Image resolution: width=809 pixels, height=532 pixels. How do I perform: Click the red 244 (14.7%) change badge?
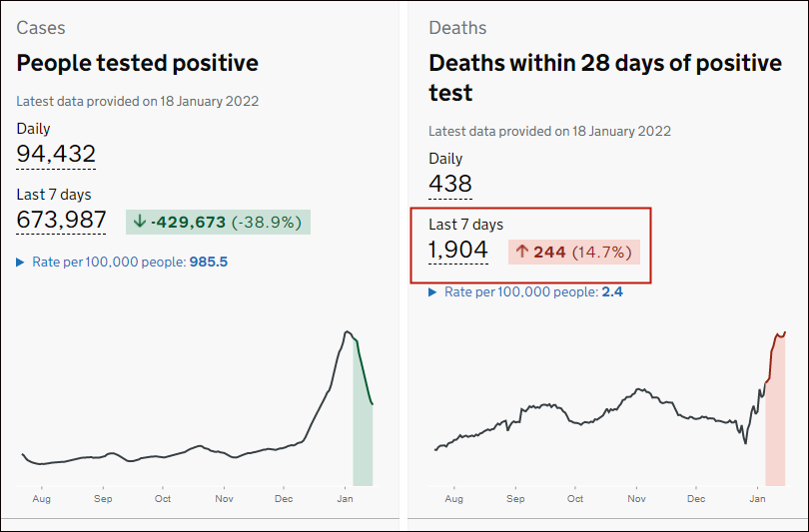[x=573, y=253]
